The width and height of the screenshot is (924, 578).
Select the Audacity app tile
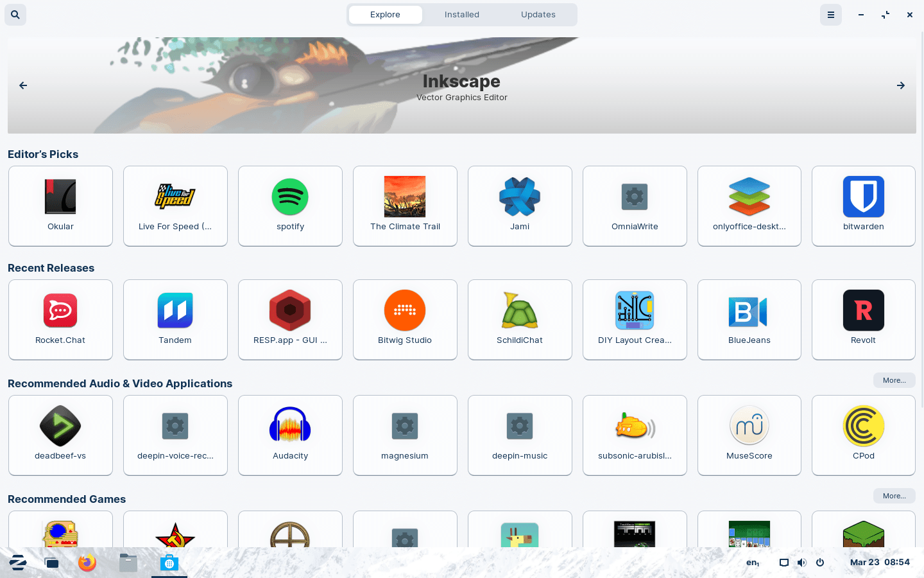point(290,435)
